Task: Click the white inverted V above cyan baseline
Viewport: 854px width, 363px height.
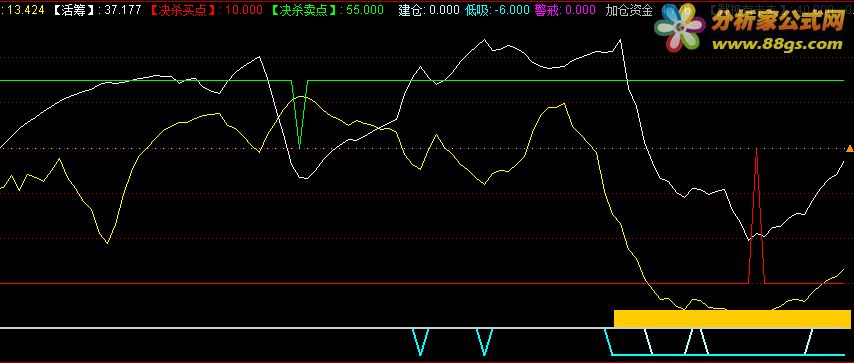Action: (x=697, y=341)
